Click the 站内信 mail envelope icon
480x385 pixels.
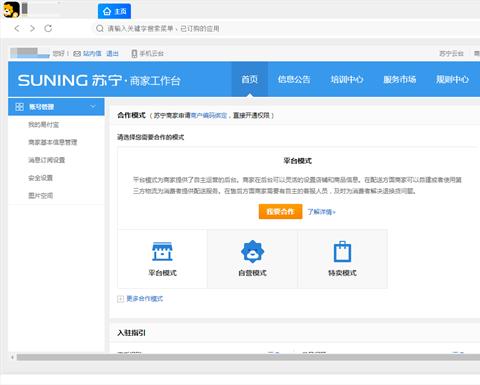click(77, 53)
